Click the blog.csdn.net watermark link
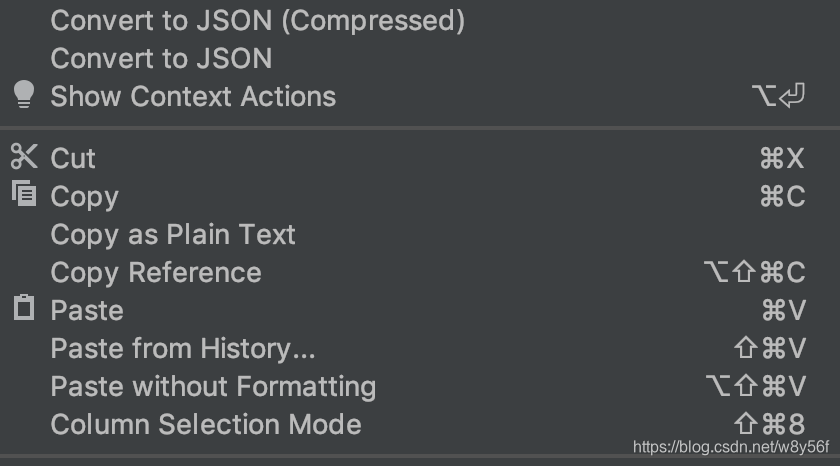This screenshot has width=840, height=466. (731, 446)
